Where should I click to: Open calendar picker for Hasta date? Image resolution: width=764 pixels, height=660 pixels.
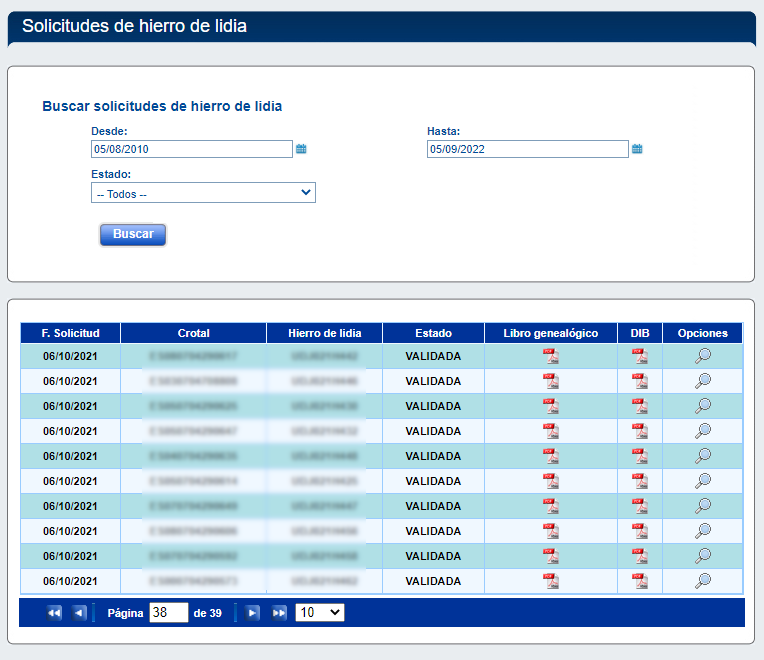[637, 149]
